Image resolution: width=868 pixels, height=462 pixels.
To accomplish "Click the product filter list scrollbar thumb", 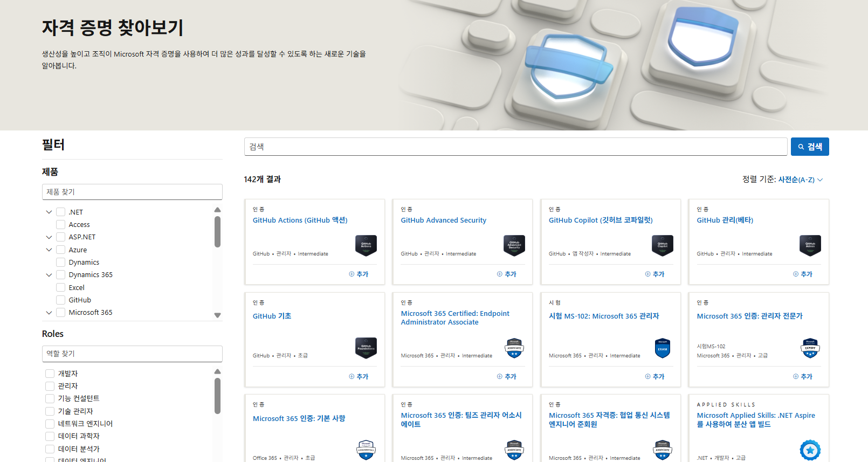I will coord(218,232).
